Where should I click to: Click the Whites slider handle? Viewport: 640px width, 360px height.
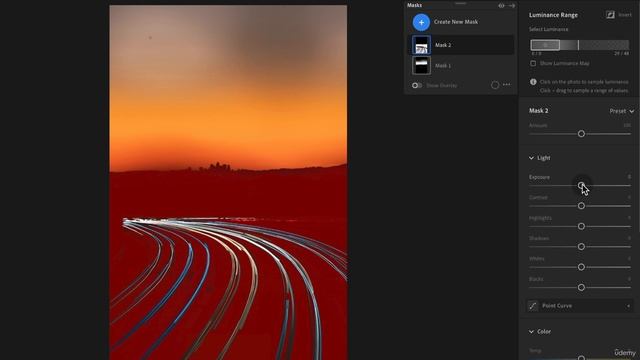click(581, 267)
